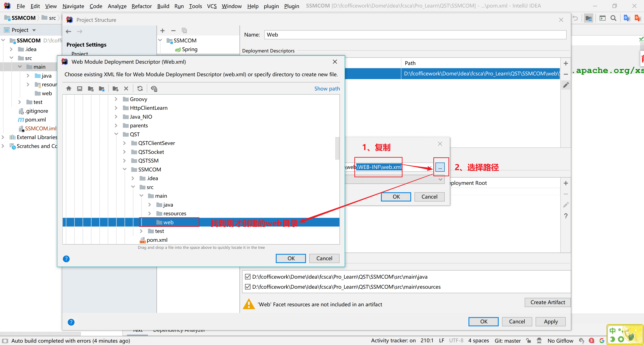Expand the QSTSocket folder node

(124, 152)
